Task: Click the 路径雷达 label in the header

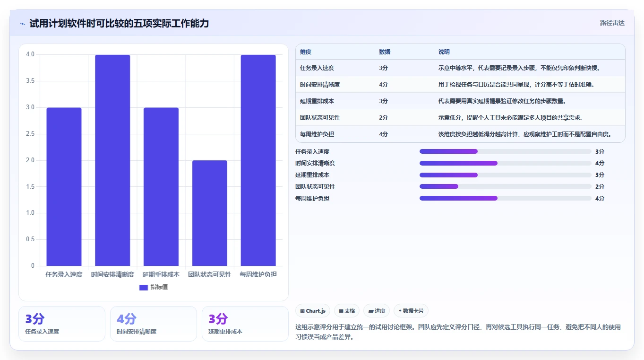Action: pos(612,23)
